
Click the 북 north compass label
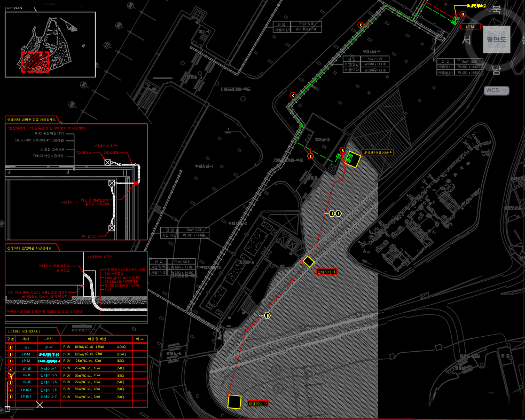click(496, 10)
